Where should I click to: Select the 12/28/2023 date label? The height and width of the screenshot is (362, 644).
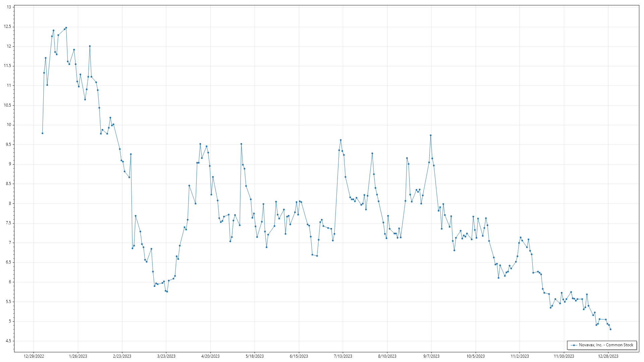click(608, 356)
